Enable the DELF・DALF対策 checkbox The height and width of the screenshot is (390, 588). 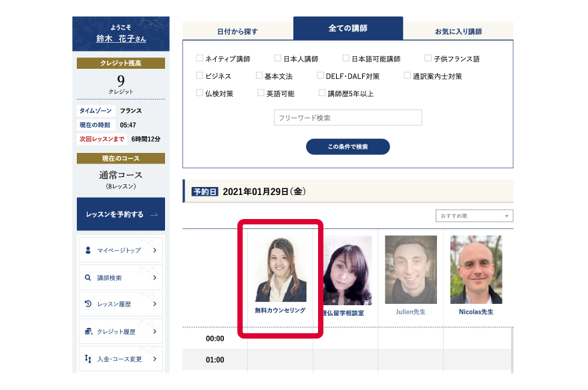click(x=321, y=75)
